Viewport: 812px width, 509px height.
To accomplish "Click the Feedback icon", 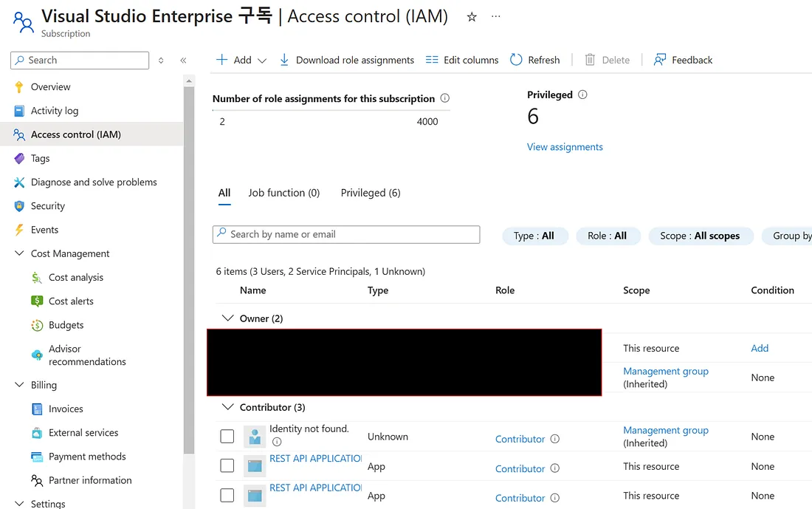I will tap(660, 60).
